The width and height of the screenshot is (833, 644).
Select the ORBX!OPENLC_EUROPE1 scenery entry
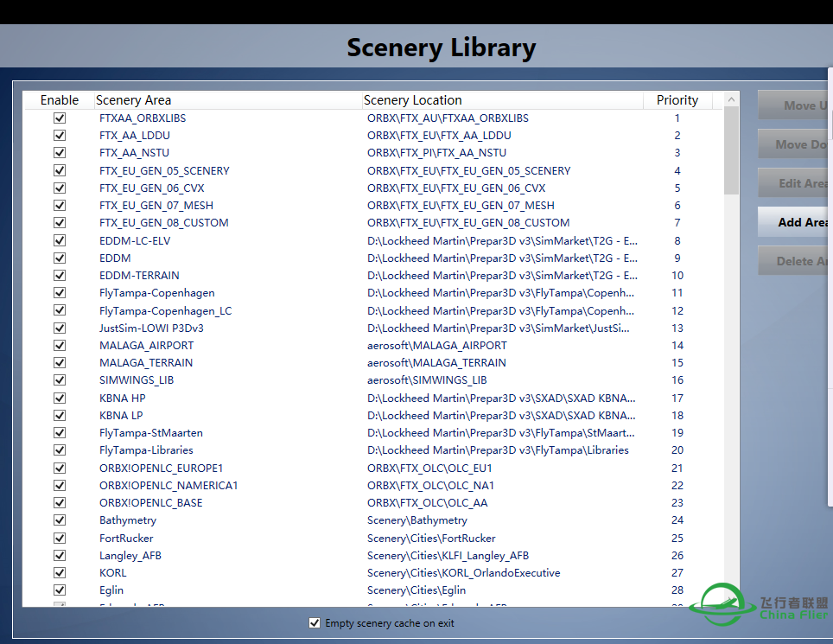pyautogui.click(x=161, y=468)
